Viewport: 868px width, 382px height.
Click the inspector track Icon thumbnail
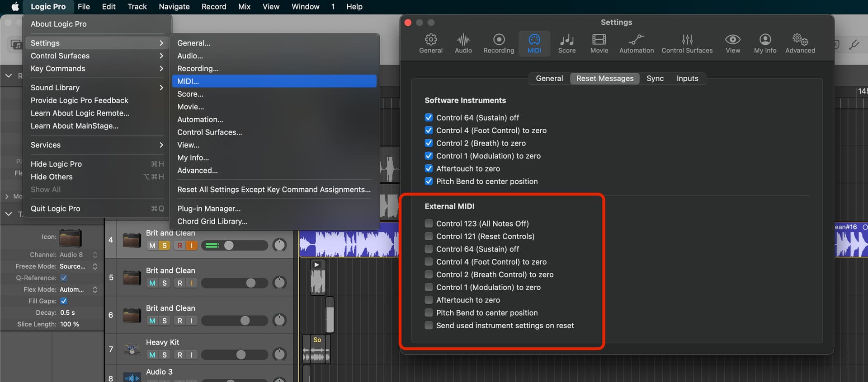[x=71, y=237]
